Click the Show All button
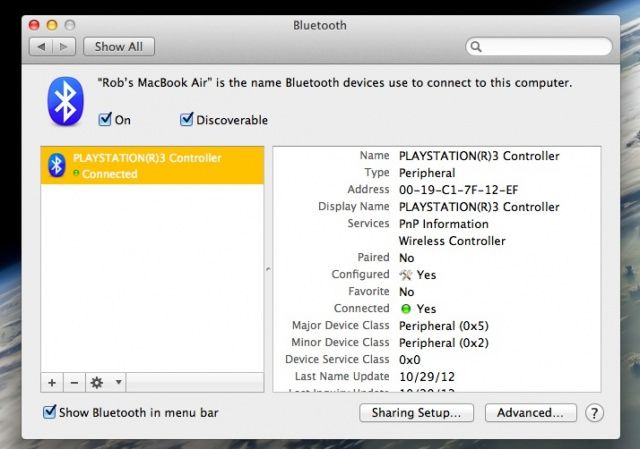The height and width of the screenshot is (449, 640). 119,47
